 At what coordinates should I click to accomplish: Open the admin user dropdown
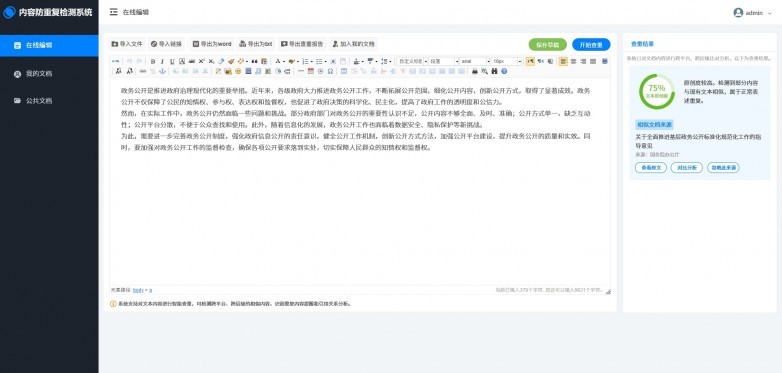(x=753, y=13)
